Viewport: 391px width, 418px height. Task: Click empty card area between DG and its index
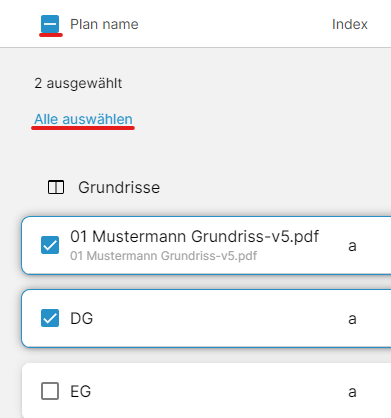[x=220, y=318]
